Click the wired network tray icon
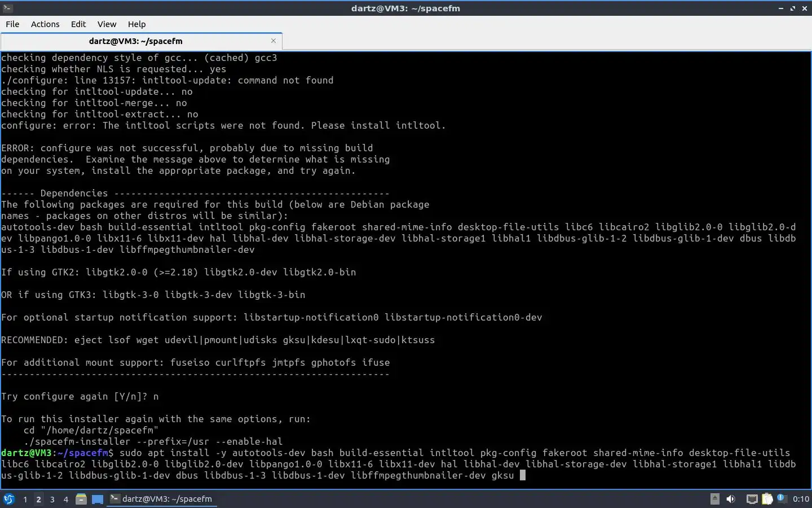 752,499
